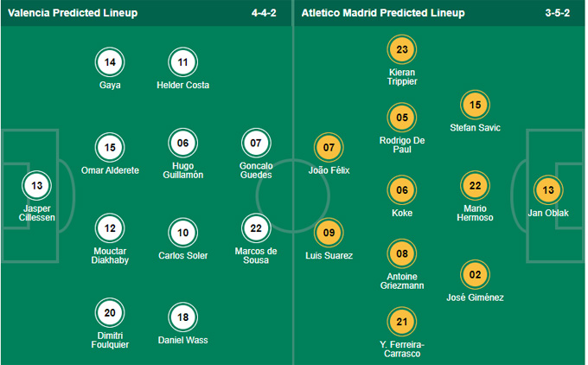Select Carlos Soler's number 10 icon
588x365 pixels.
pos(183,233)
